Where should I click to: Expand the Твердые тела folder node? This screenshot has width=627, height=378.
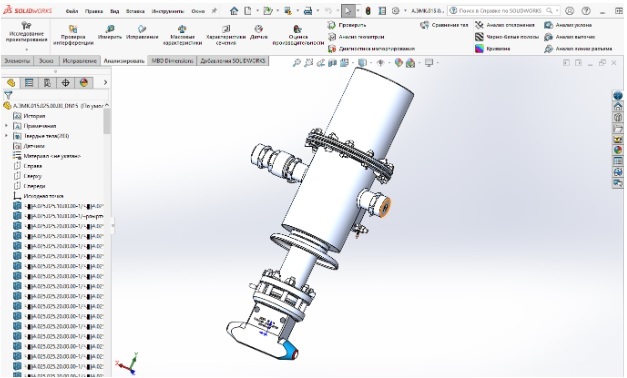[x=6, y=136]
